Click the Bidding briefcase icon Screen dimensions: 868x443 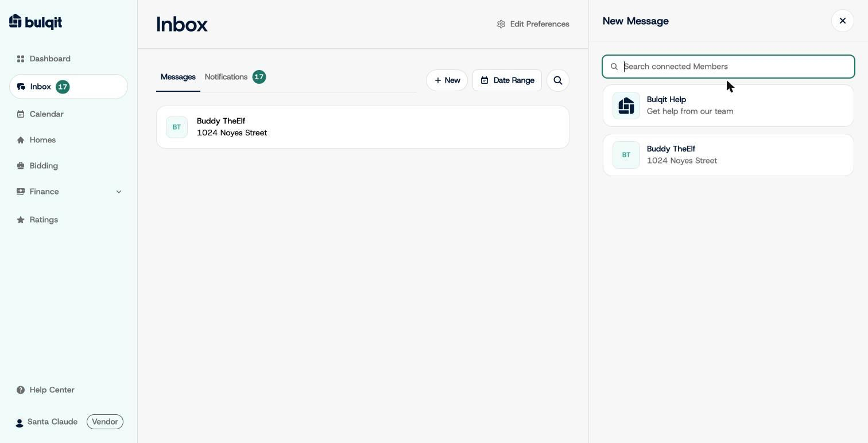coord(21,166)
